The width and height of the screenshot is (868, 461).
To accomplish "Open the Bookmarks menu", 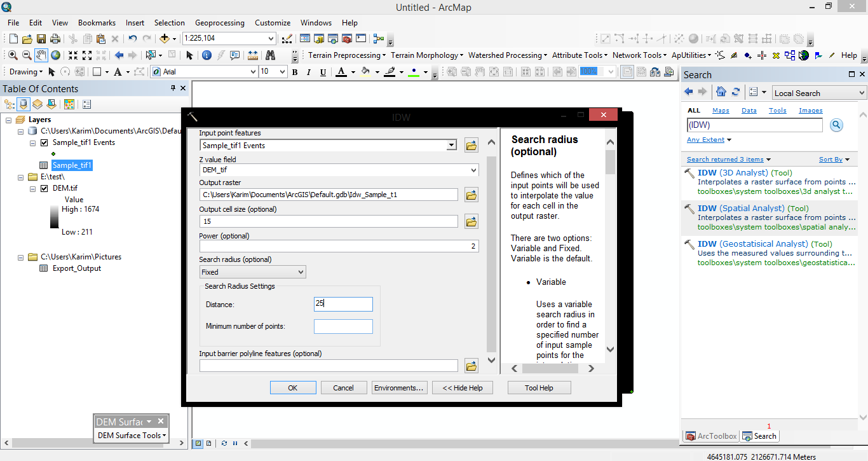I will [x=97, y=22].
